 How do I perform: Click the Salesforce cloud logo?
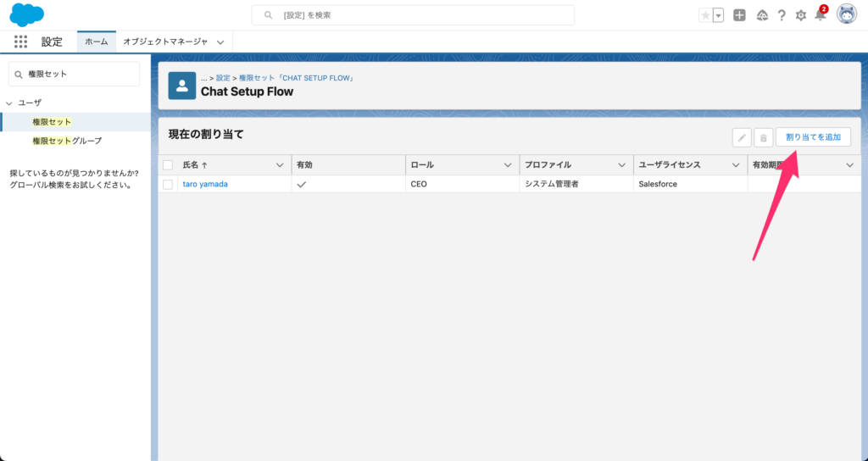coord(27,15)
